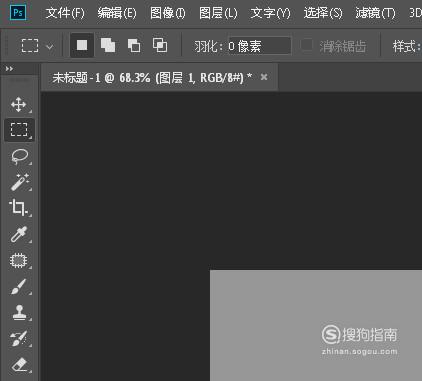Viewport: 422px width, 381px height.
Task: Open the 文件(F) menu
Action: (x=65, y=13)
